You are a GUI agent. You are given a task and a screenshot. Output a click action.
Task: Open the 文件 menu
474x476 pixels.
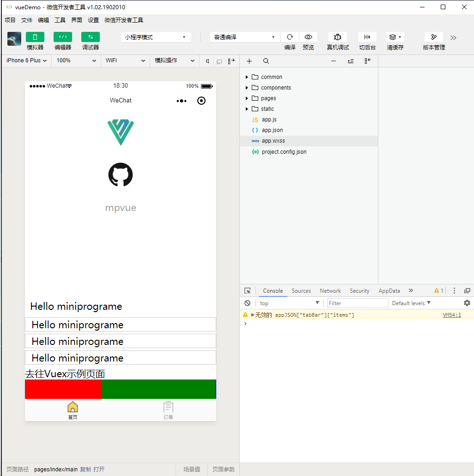pos(27,20)
